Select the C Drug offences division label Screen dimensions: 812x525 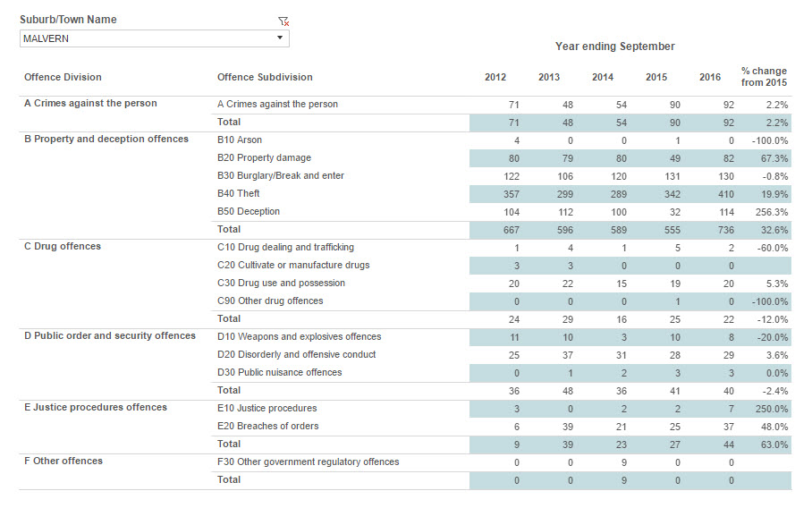[63, 247]
